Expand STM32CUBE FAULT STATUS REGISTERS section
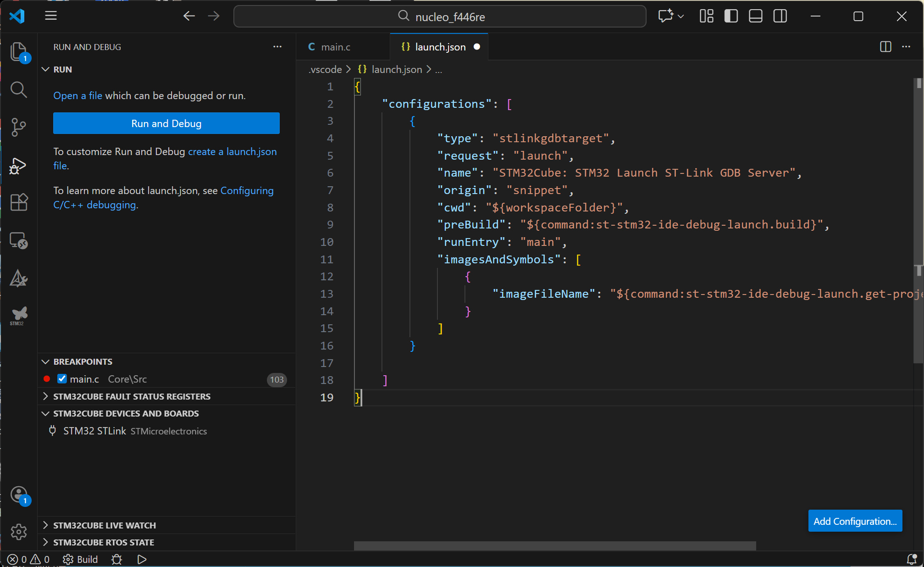 pyautogui.click(x=132, y=396)
